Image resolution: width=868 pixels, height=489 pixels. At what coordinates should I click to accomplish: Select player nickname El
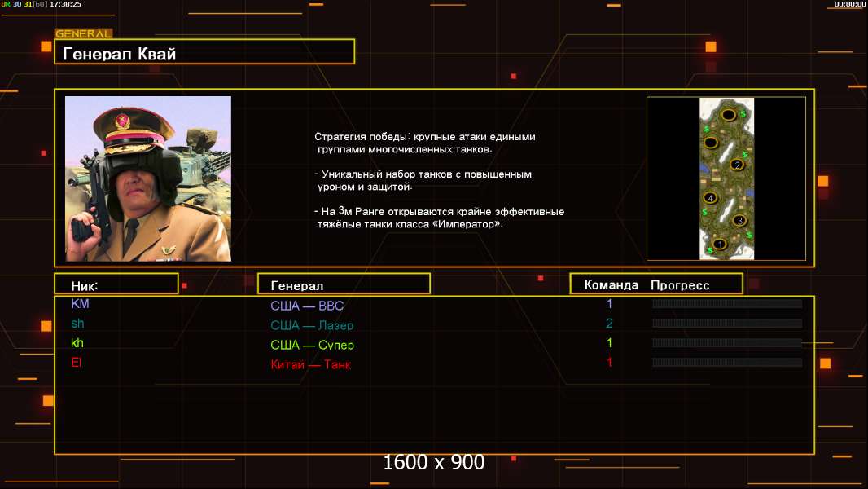(76, 362)
